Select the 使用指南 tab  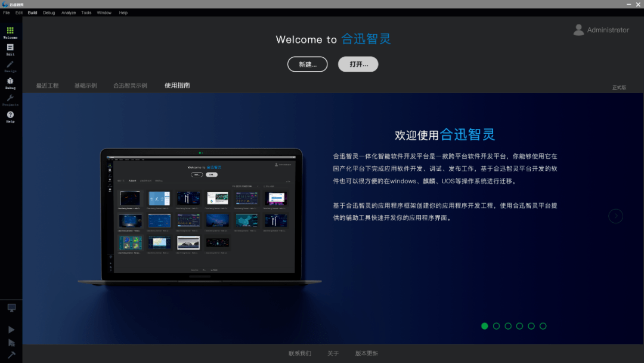click(177, 85)
